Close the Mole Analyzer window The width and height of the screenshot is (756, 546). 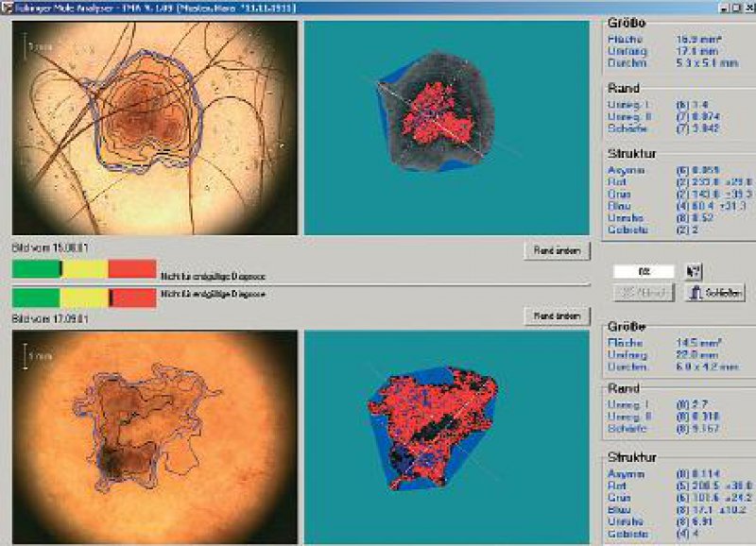click(x=750, y=8)
